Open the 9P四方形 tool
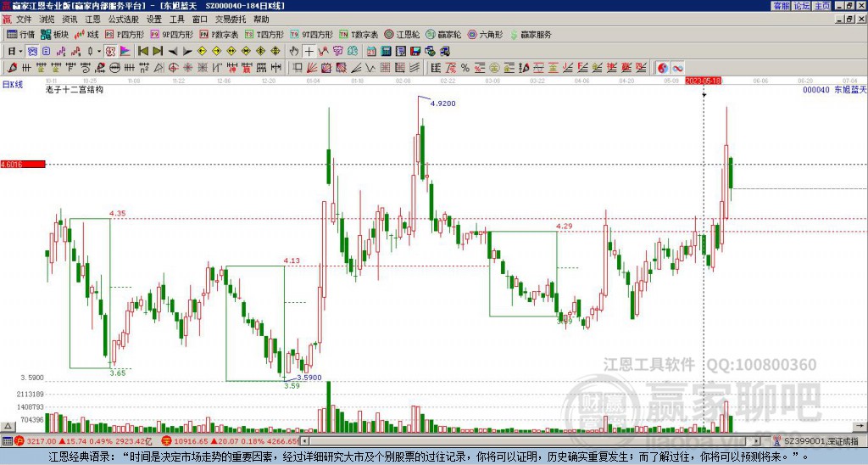 [x=171, y=34]
